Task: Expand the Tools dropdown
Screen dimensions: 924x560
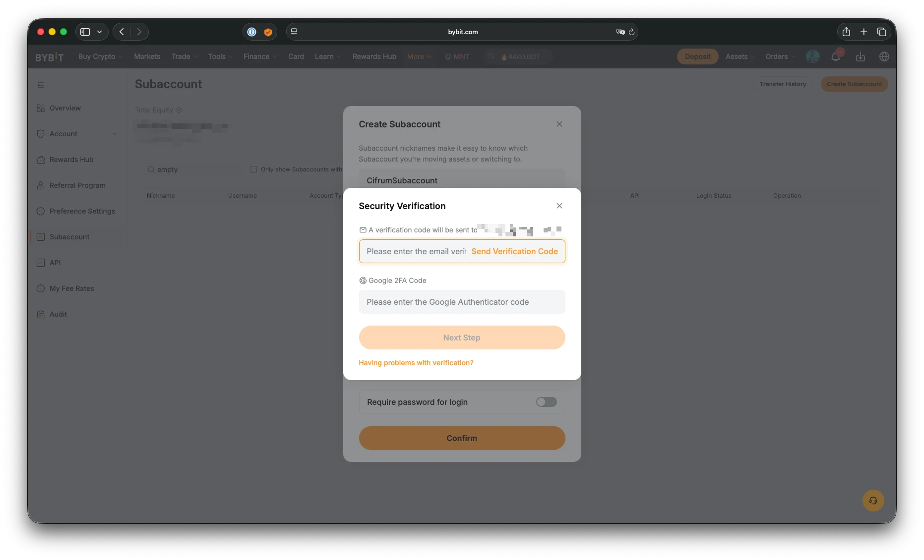Action: (x=220, y=56)
